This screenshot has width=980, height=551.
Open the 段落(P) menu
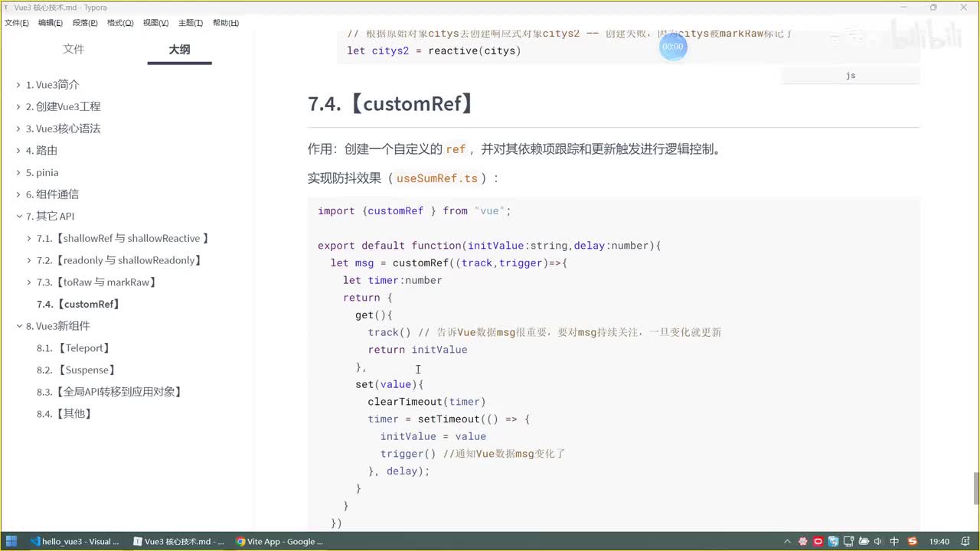85,23
